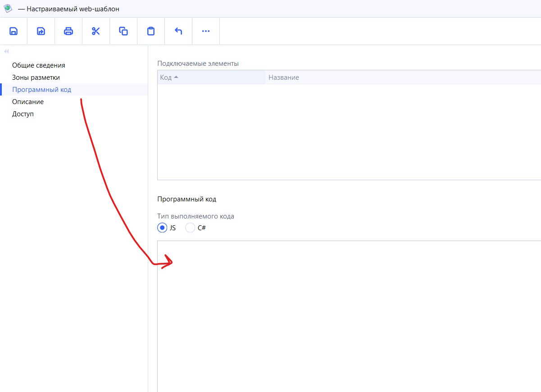Sort the table by Код column
This screenshot has width=541, height=392.
coord(166,77)
